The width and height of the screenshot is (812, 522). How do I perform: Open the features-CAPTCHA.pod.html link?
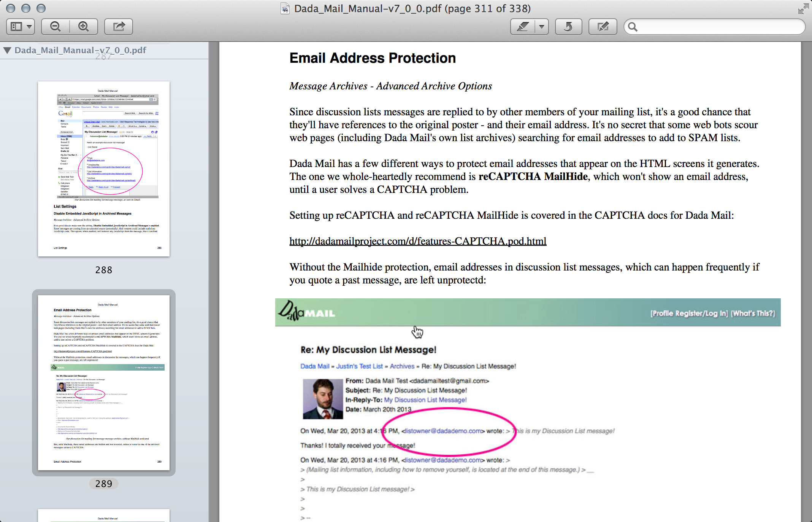click(418, 241)
